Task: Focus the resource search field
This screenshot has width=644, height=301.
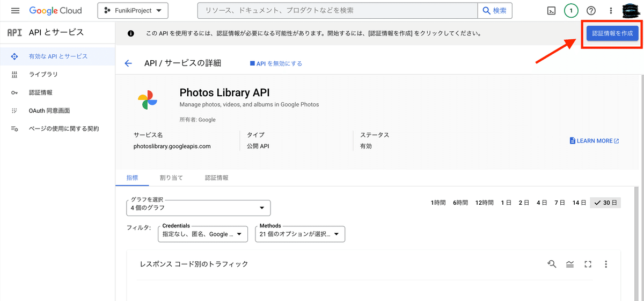Action: 338,11
